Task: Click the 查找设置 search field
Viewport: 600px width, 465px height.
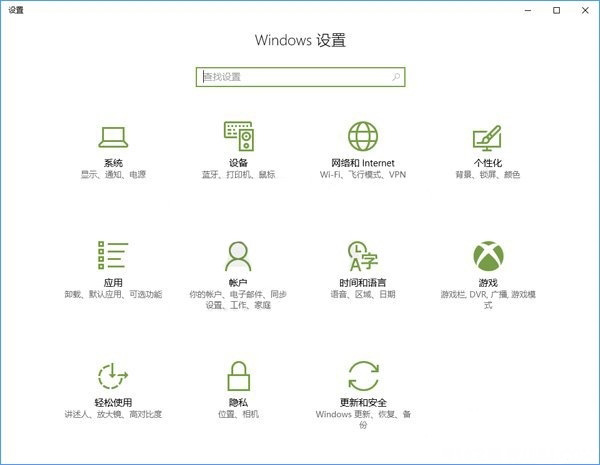Action: point(300,77)
